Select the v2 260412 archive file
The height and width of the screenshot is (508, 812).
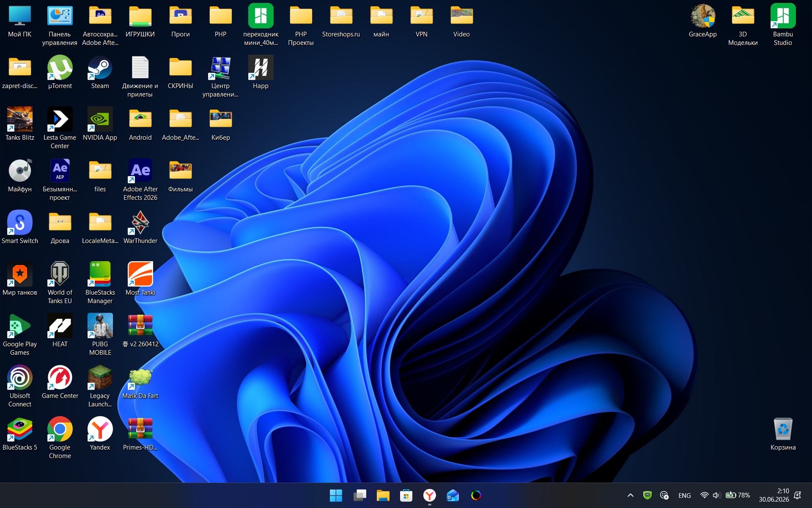click(x=140, y=331)
